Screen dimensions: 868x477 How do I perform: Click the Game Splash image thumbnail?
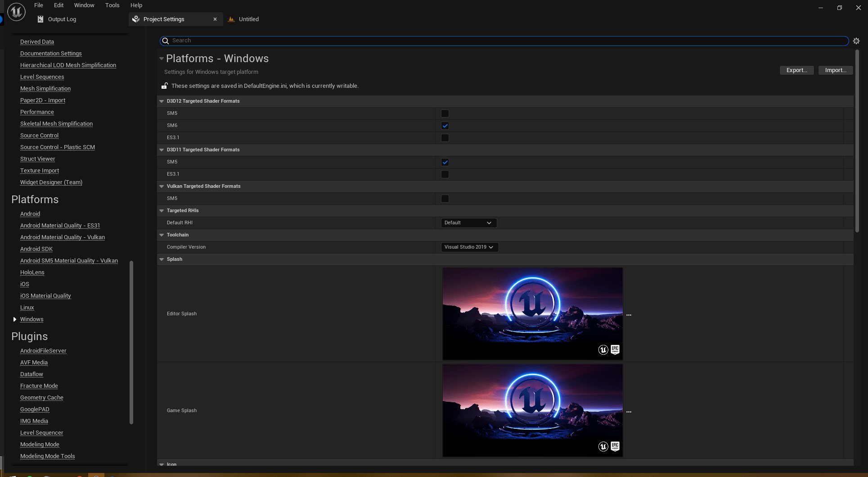pyautogui.click(x=532, y=411)
